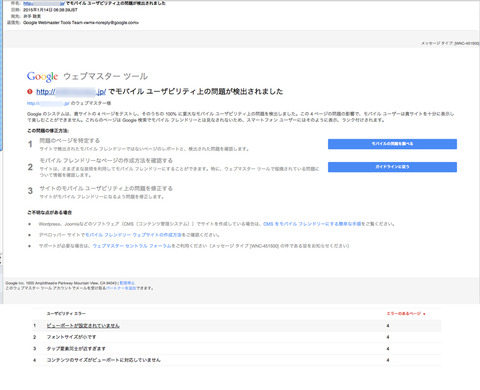This screenshot has width=480, height=390.
Task: Click step 3 heading サイトのモバイル ユーザビリティ上の問題を修正する
Action: coord(106,189)
